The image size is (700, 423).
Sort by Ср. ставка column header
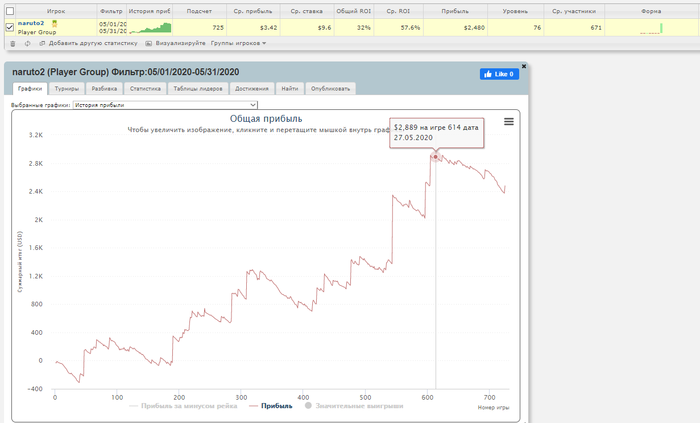tap(307, 11)
